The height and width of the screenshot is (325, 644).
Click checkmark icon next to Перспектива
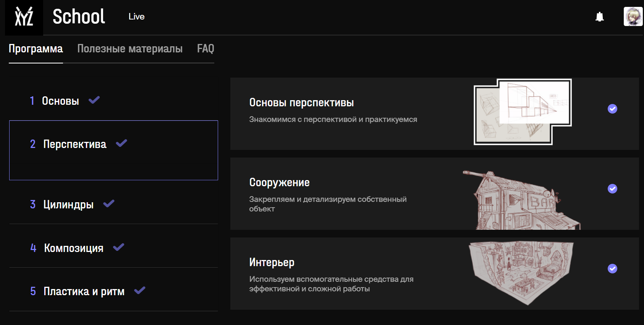click(121, 143)
